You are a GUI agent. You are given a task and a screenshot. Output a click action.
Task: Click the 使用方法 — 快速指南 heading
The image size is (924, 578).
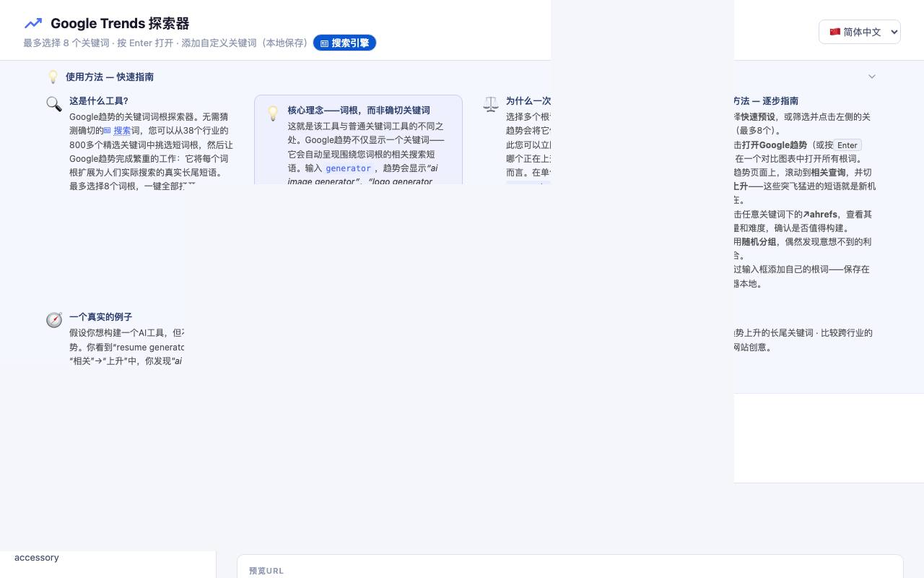tap(110, 77)
